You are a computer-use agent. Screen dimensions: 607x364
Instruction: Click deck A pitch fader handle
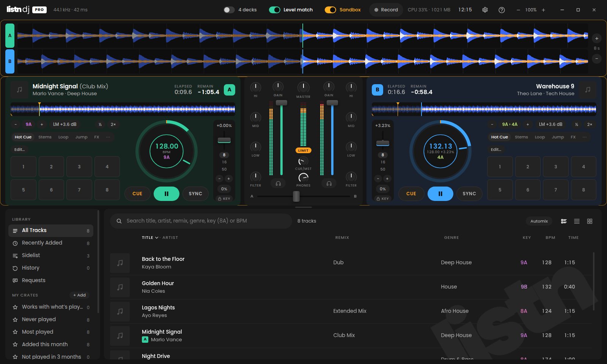[x=224, y=140]
